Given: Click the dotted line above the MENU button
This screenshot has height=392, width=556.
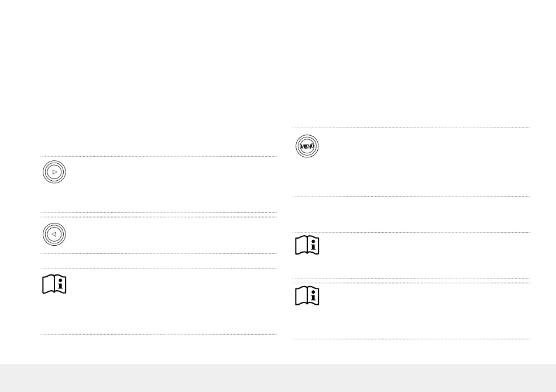Looking at the screenshot, I should [x=411, y=128].
